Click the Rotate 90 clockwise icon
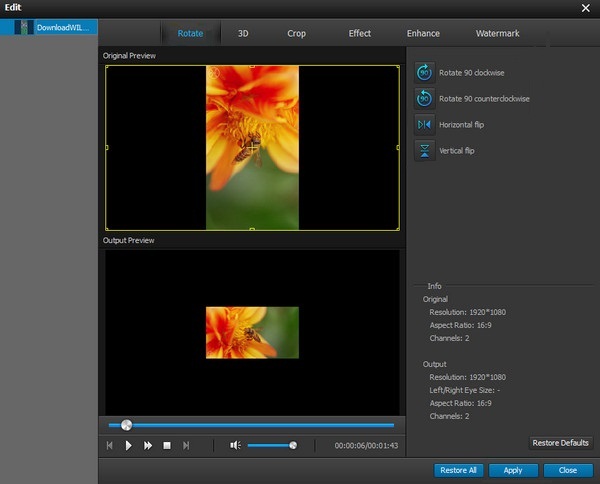600x484 pixels. pos(424,72)
